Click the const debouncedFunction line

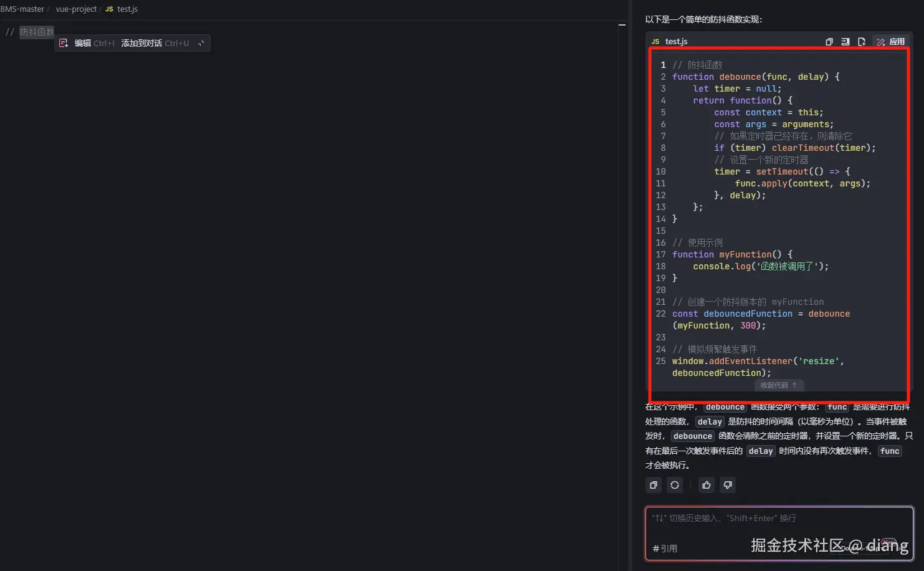761,320
